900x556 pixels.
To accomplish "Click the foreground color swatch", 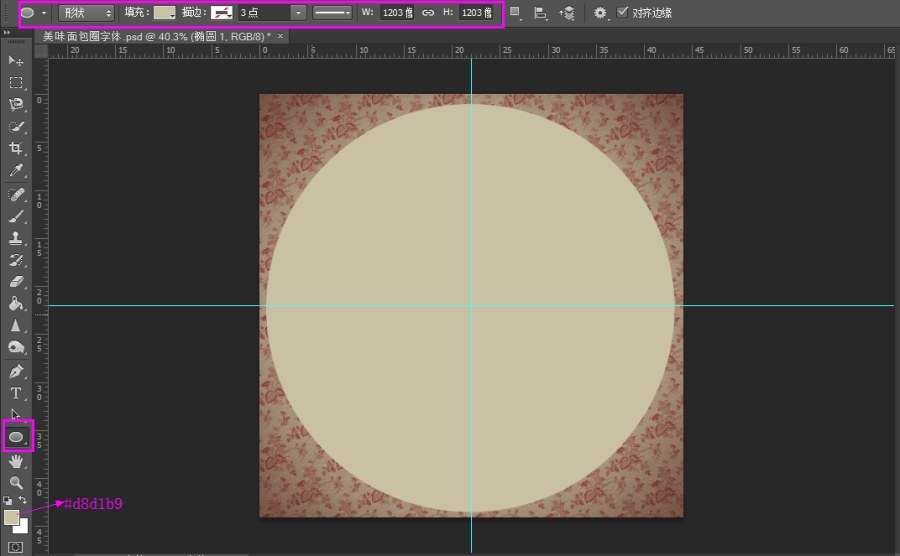I will (x=11, y=518).
